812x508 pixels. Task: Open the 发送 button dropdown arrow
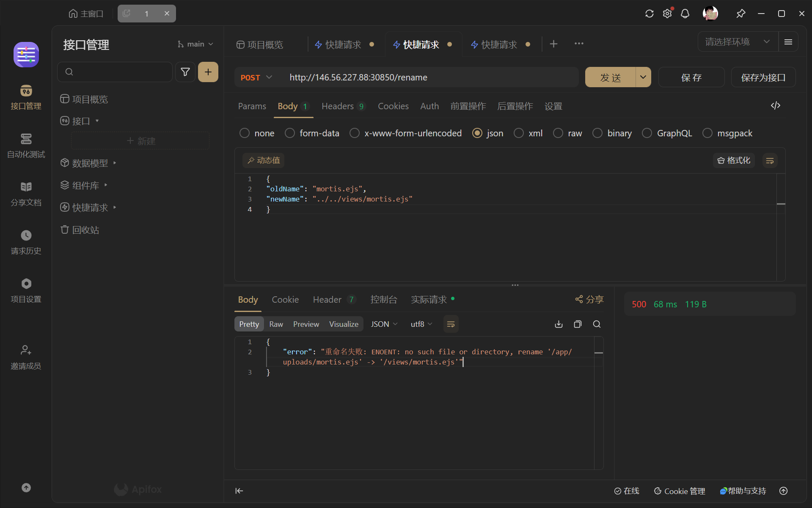643,77
